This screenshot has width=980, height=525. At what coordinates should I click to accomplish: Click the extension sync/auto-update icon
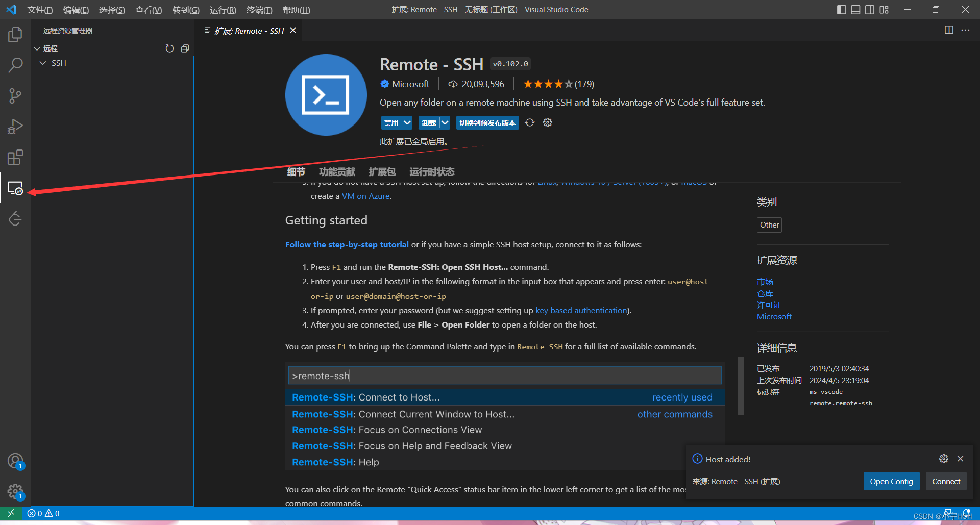(x=530, y=122)
